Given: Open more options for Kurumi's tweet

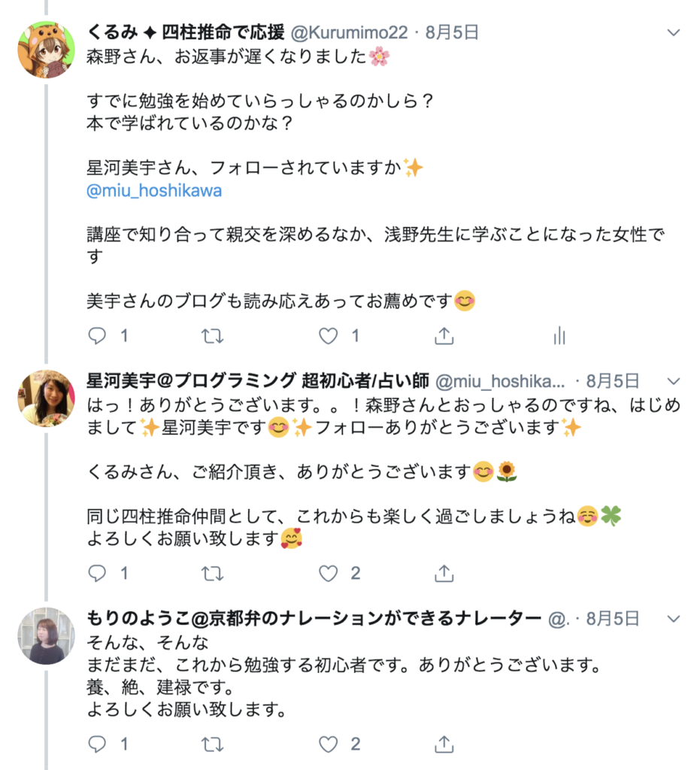Looking at the screenshot, I should tap(674, 33).
